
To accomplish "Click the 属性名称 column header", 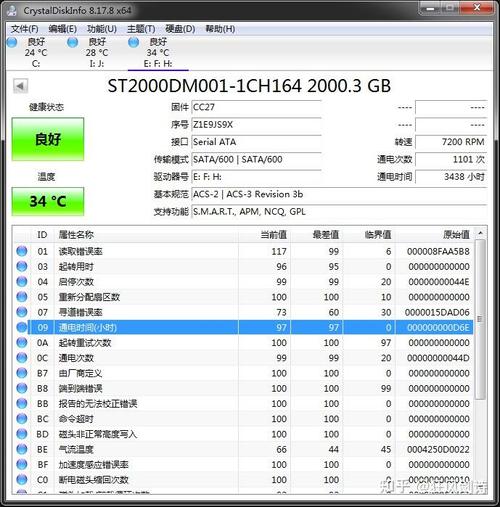I will coord(147,235).
